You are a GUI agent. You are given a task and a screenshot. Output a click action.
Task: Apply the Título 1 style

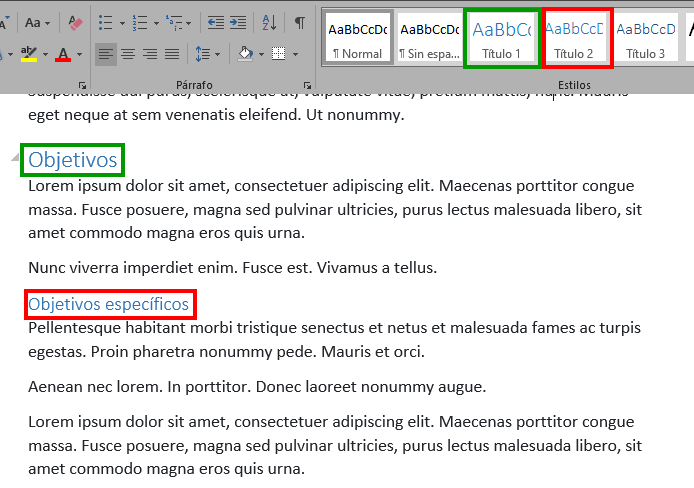502,38
